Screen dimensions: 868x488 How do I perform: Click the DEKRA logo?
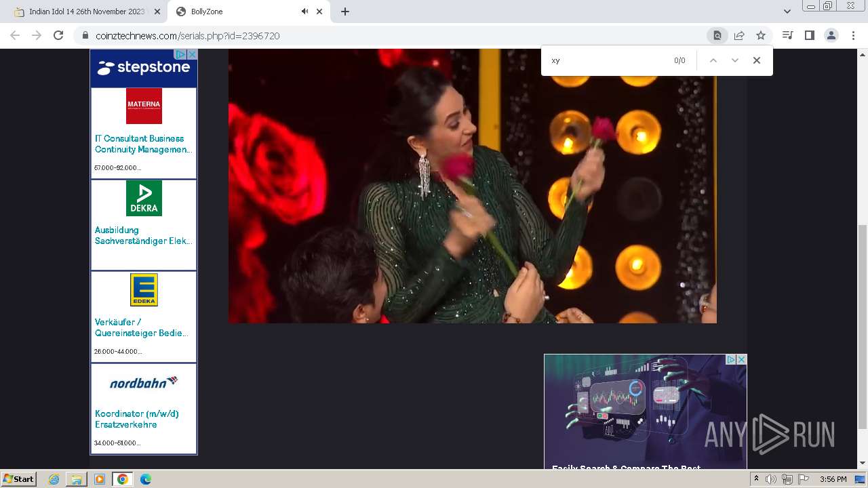(x=144, y=198)
